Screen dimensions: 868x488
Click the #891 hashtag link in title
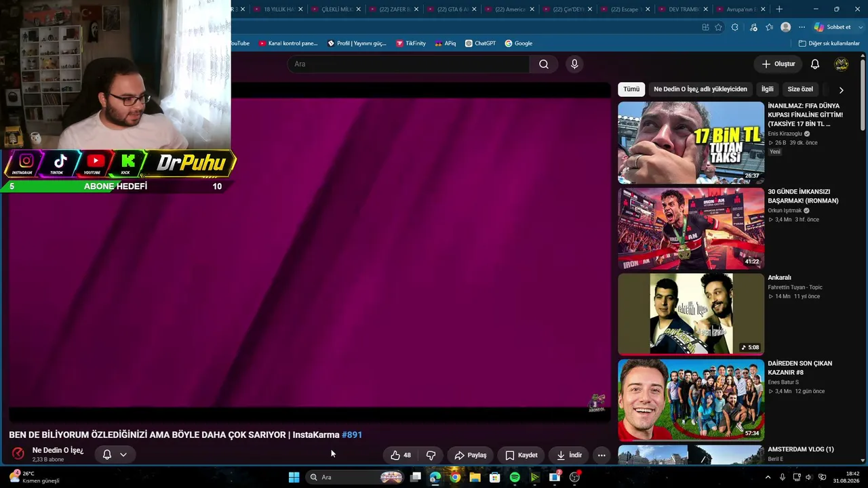pyautogui.click(x=352, y=434)
